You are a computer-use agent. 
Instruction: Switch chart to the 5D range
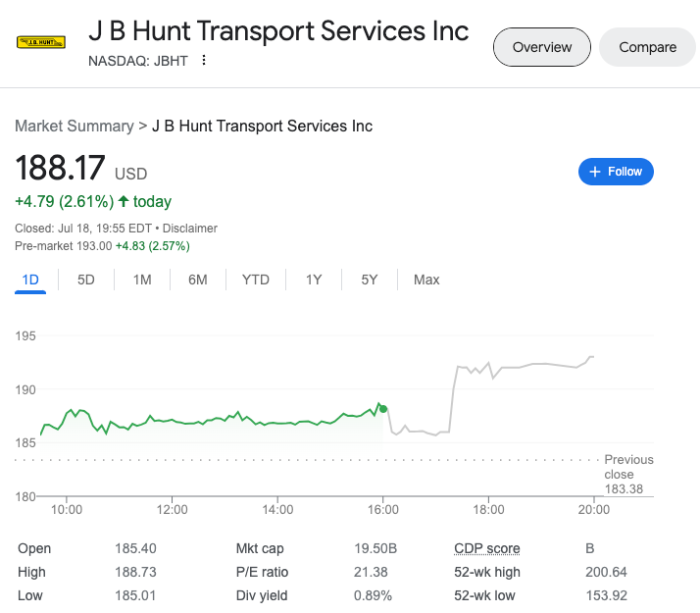(x=86, y=280)
